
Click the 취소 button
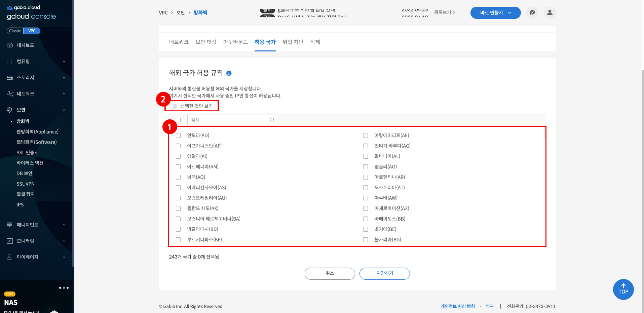[330, 273]
